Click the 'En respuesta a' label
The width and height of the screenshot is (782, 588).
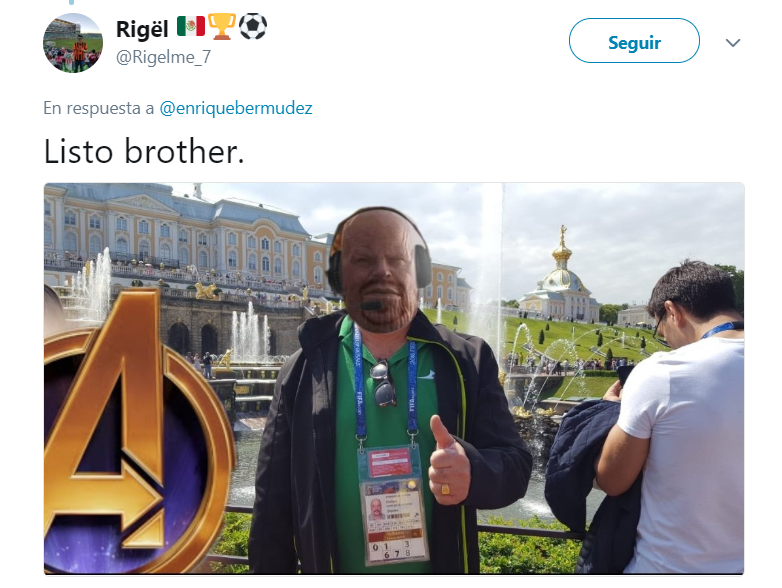[99, 108]
